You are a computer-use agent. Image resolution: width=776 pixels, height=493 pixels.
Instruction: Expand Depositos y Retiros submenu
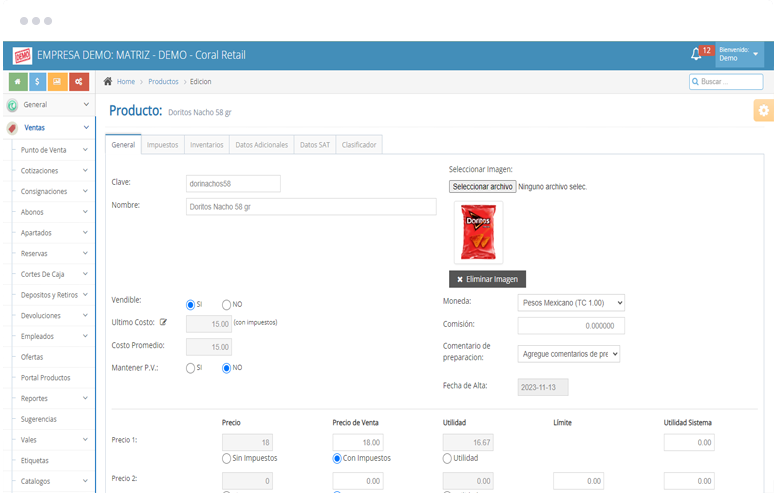pos(85,295)
